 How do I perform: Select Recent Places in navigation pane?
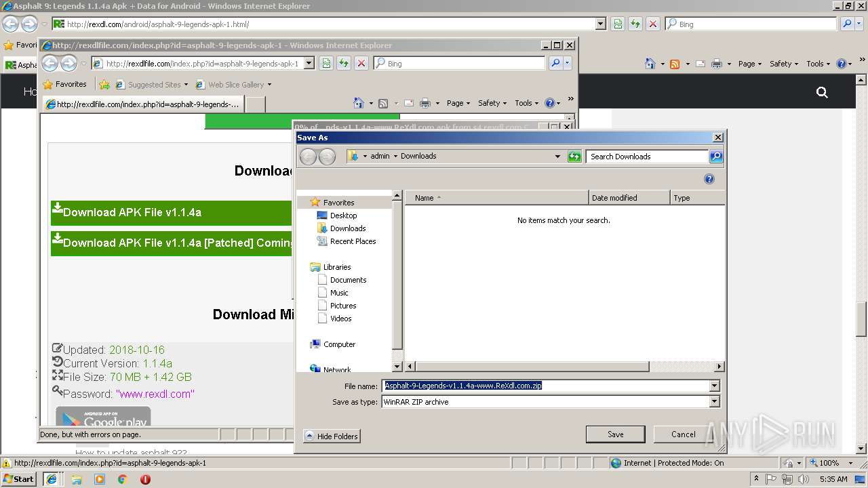(x=353, y=241)
